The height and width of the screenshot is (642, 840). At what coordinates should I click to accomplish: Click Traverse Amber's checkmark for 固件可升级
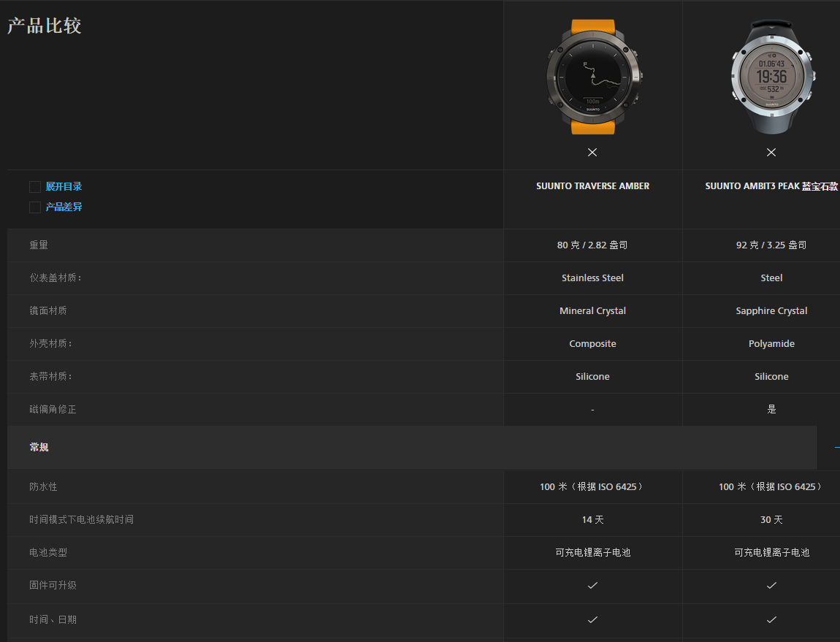click(x=592, y=585)
